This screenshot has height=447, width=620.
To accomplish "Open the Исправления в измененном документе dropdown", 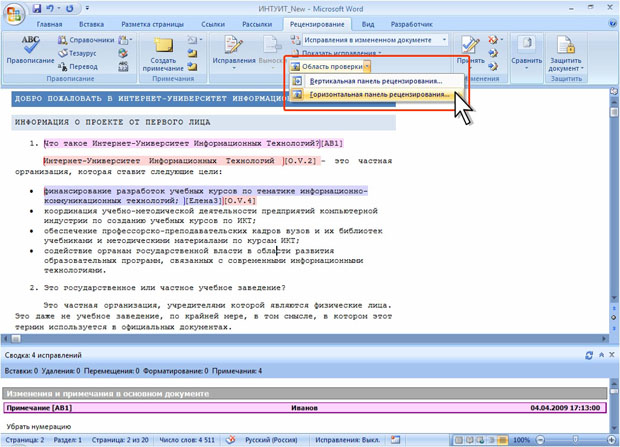I will click(375, 40).
